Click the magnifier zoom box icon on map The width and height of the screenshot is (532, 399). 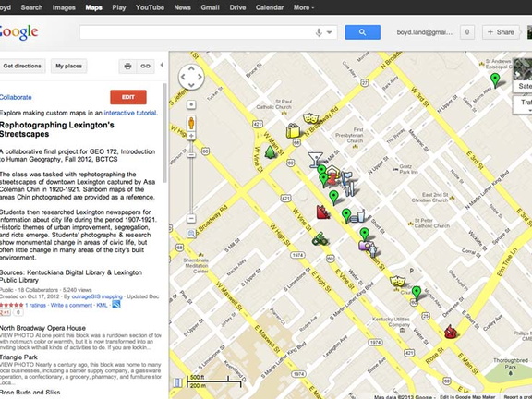click(191, 234)
